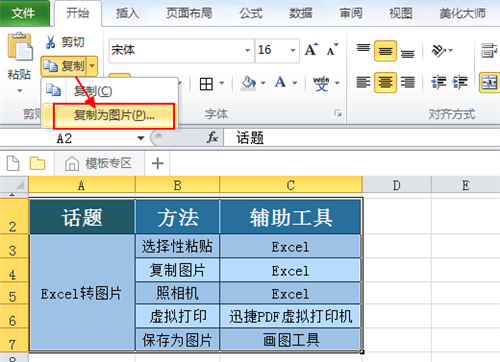Open the 模板专区 tab
The width and height of the screenshot is (500, 362).
(99, 163)
